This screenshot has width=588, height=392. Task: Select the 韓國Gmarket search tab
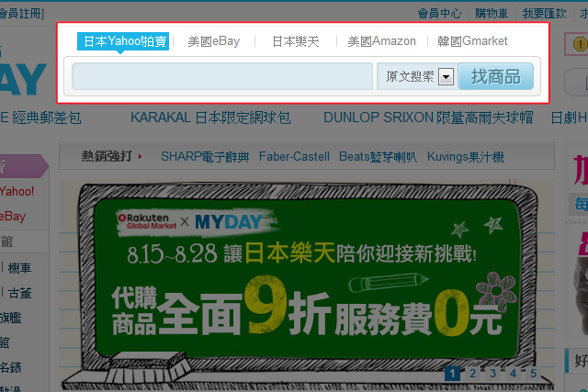point(472,41)
